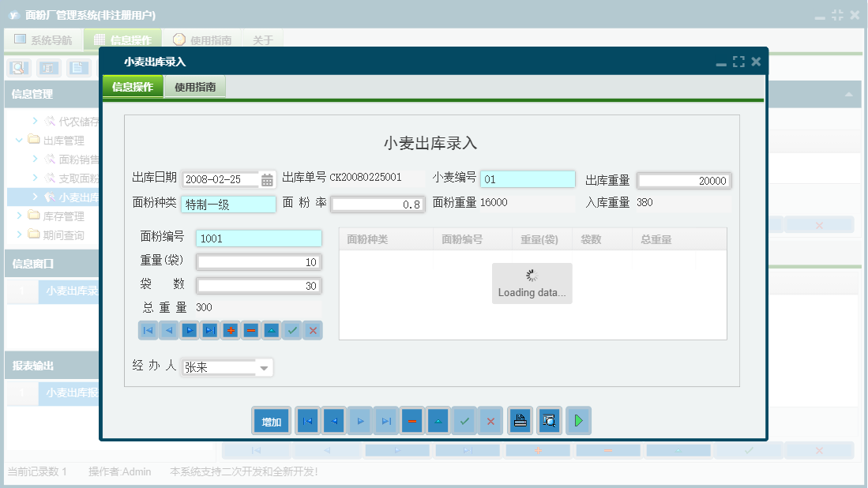Click the last-record navigation icon on bottom toolbar
The image size is (868, 488).
coord(385,420)
